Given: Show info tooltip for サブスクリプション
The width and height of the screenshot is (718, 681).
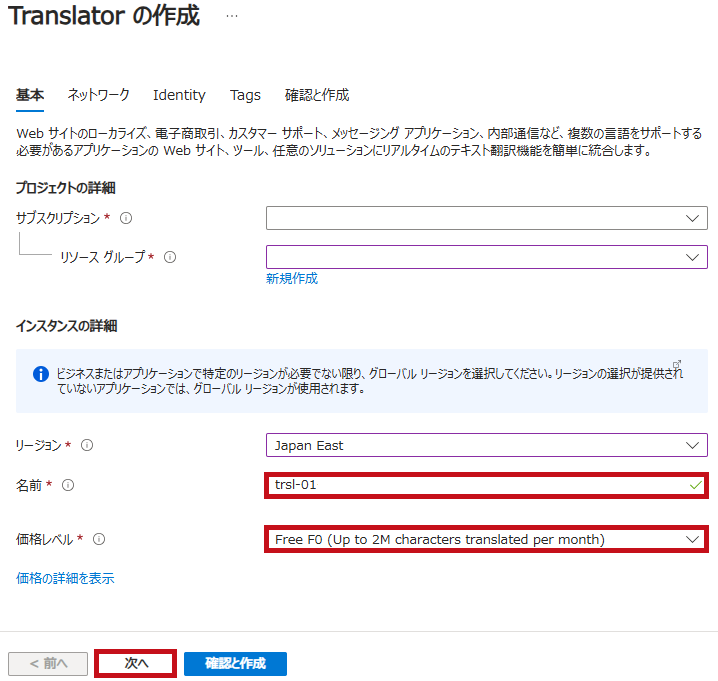Looking at the screenshot, I should tap(126, 218).
